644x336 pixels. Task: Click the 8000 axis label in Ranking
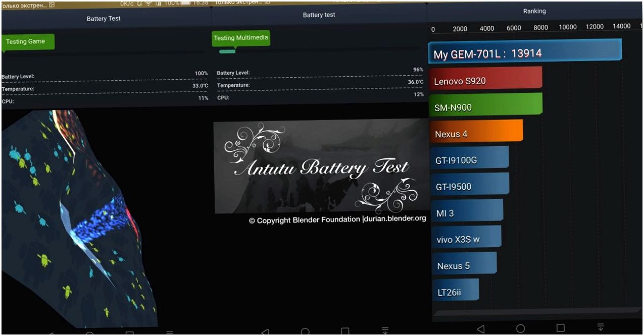coord(540,28)
